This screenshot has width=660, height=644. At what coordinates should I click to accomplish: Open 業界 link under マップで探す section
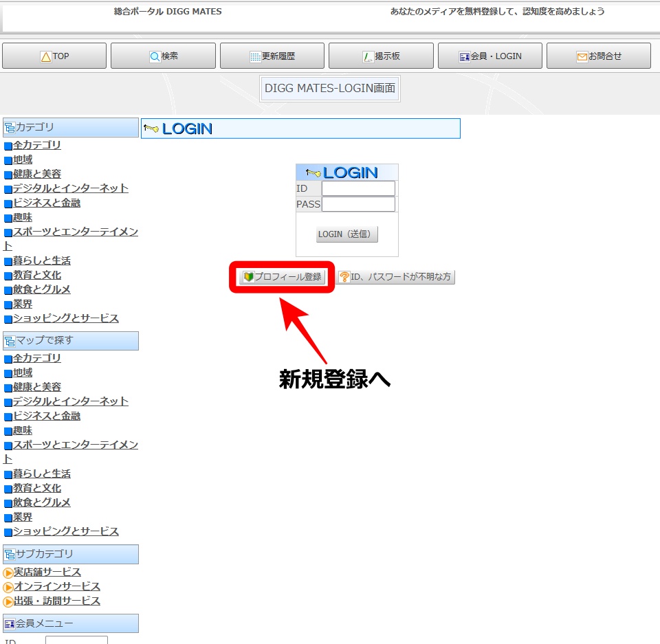click(22, 517)
